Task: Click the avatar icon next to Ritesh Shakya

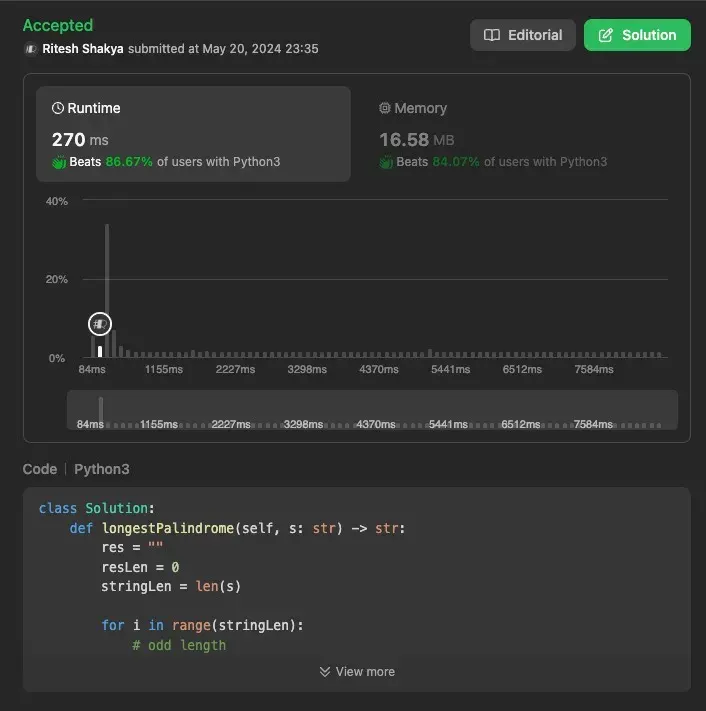Action: click(x=30, y=48)
